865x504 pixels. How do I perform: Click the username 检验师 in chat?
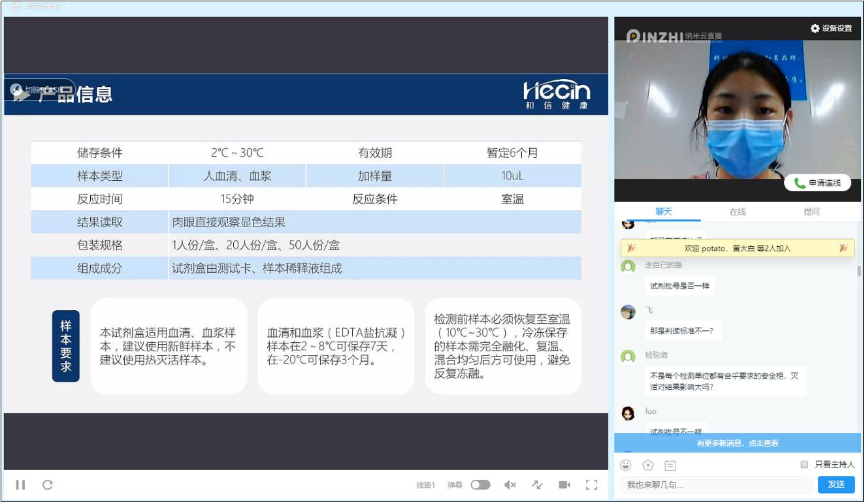657,355
